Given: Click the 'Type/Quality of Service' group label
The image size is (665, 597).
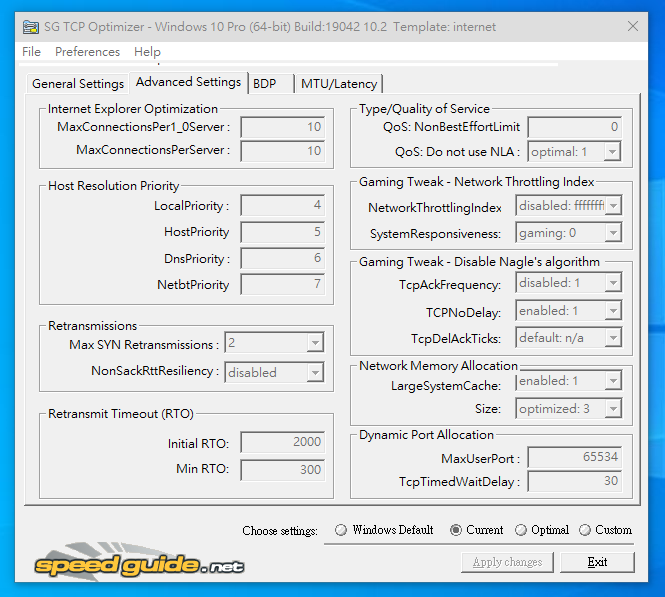Looking at the screenshot, I should (x=424, y=109).
